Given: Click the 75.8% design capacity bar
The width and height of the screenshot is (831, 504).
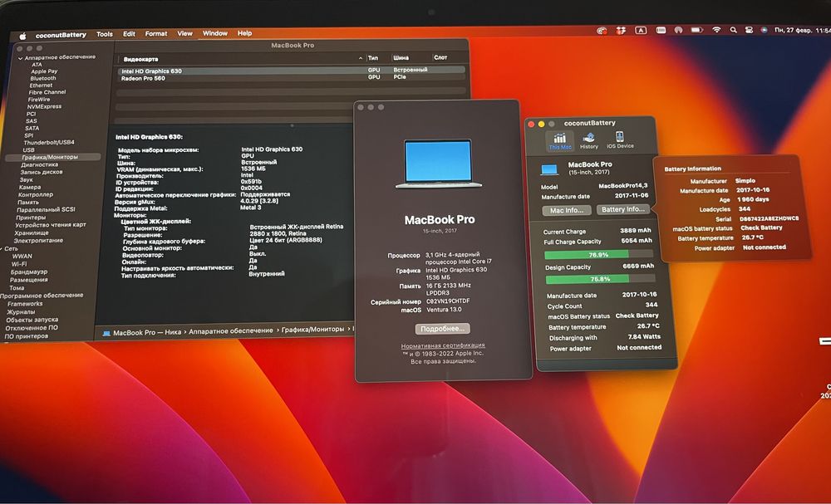Looking at the screenshot, I should 600,279.
